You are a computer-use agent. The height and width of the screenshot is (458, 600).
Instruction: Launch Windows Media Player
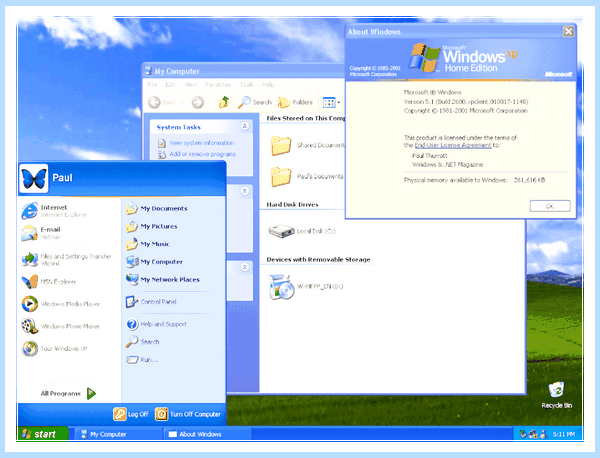point(60,304)
